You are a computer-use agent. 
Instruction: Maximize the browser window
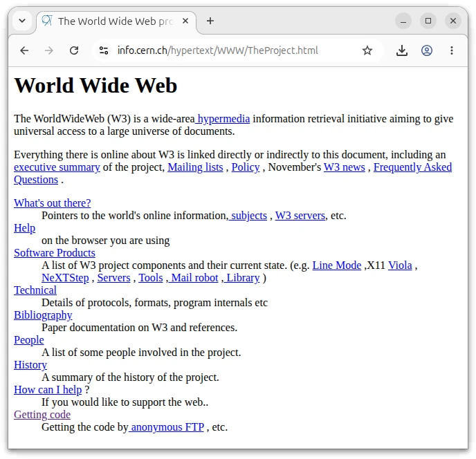coord(428,21)
